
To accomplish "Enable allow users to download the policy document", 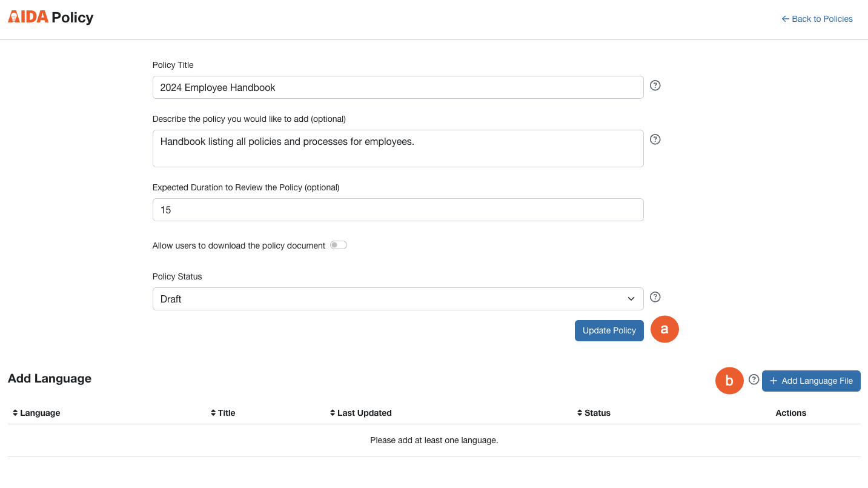I will [338, 245].
